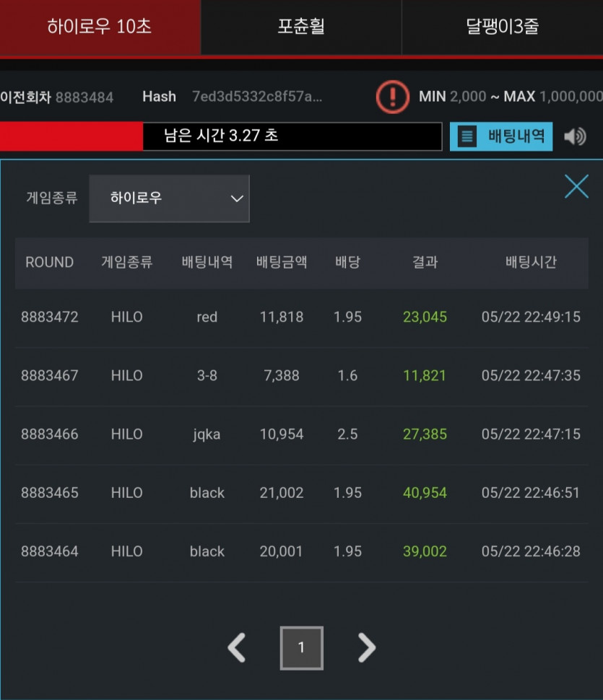Select round 8883465 row
Screen dimensions: 603x700
pos(302,493)
